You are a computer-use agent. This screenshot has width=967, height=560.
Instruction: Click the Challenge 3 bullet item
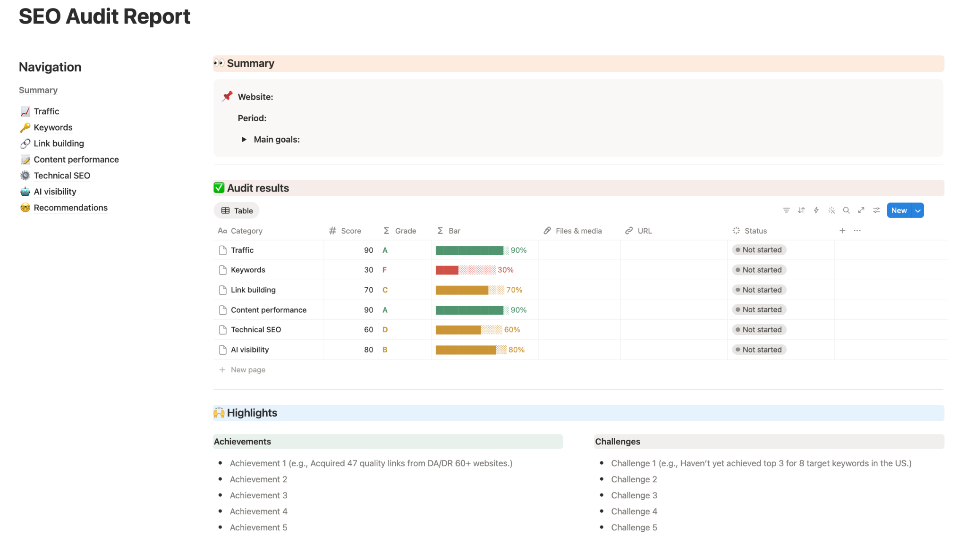634,495
